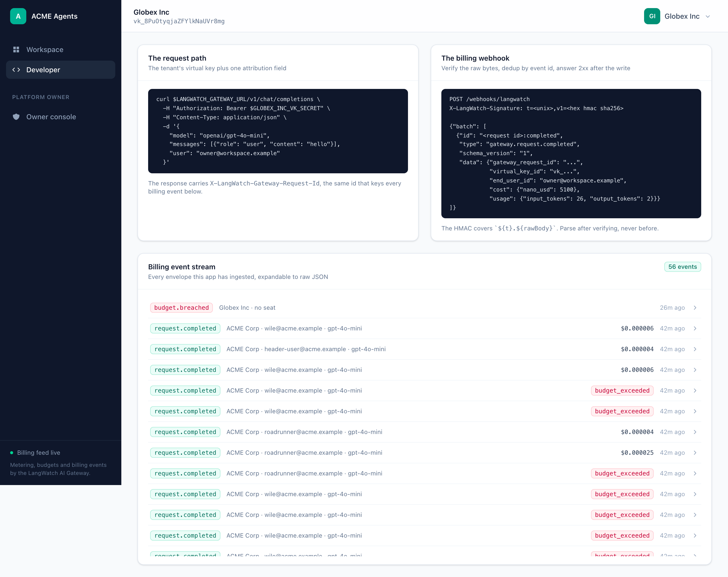The height and width of the screenshot is (577, 728).
Task: Click the GI avatar badge
Action: coord(652,16)
